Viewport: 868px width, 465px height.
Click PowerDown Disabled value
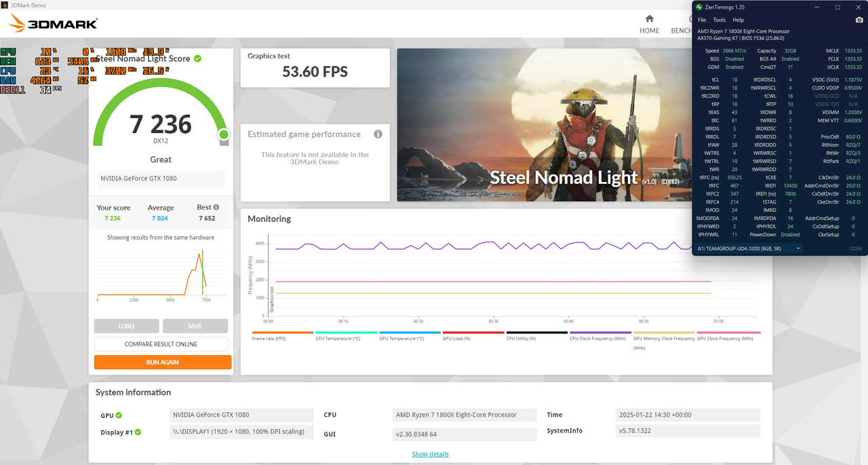point(790,234)
